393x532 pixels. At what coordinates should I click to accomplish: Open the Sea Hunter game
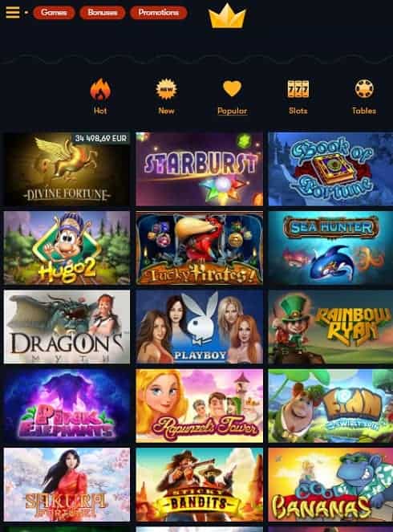(330, 248)
